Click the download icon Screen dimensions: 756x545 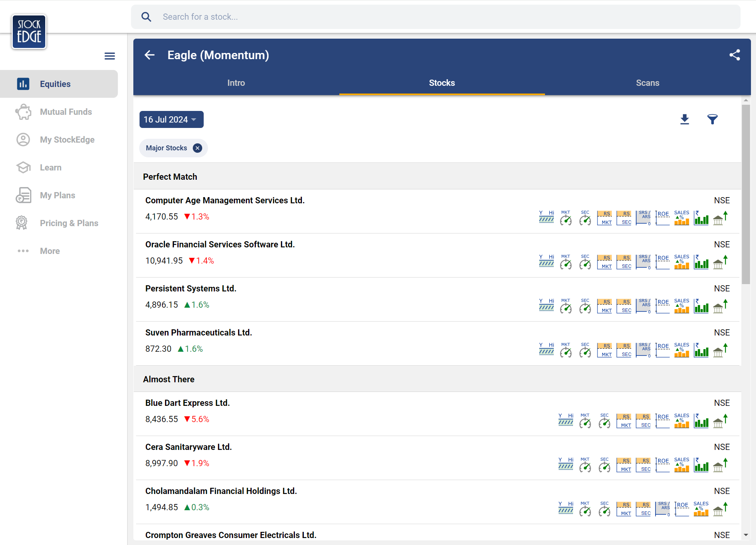[684, 119]
